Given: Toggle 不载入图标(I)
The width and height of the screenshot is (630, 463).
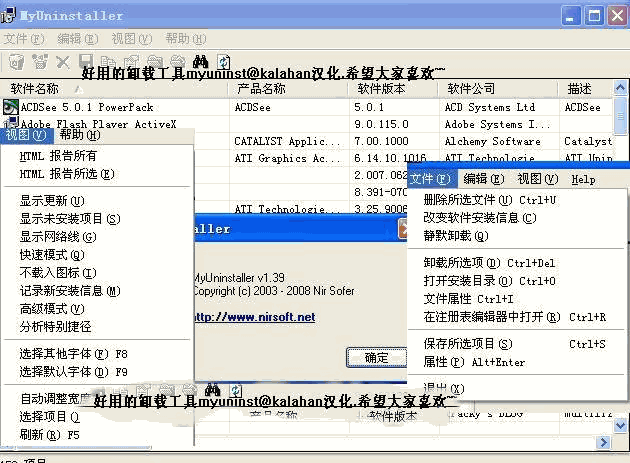Looking at the screenshot, I should (x=58, y=273).
